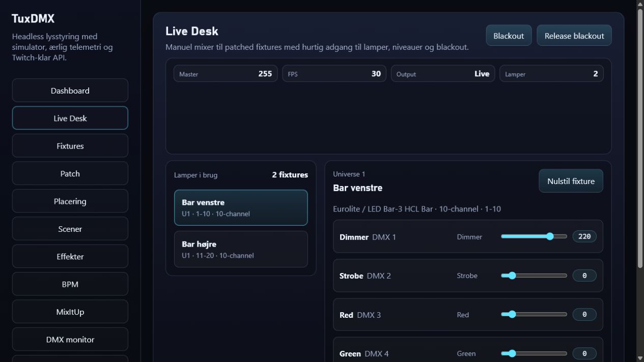Image resolution: width=644 pixels, height=362 pixels.
Task: Switch to Scener page
Action: pos(70,229)
